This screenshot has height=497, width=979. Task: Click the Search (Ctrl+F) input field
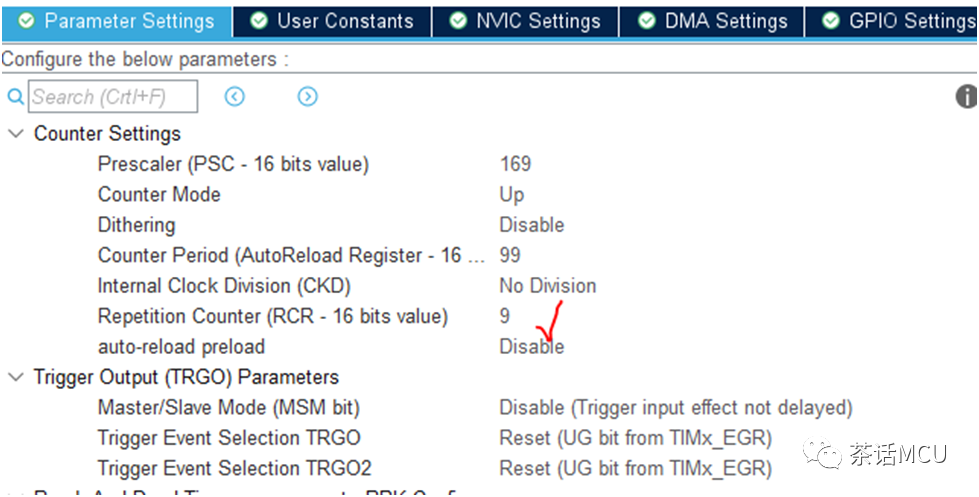[x=113, y=97]
